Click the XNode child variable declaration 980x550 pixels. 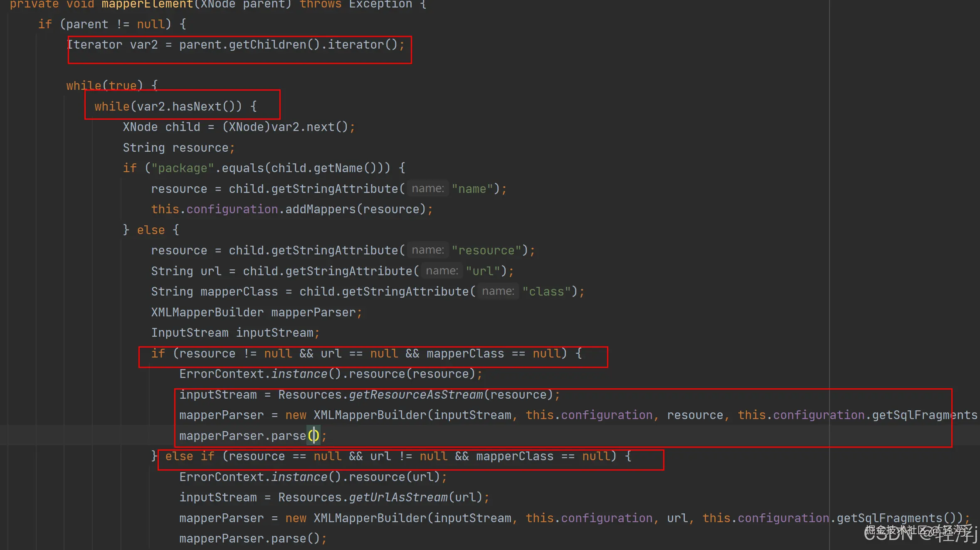tap(161, 127)
